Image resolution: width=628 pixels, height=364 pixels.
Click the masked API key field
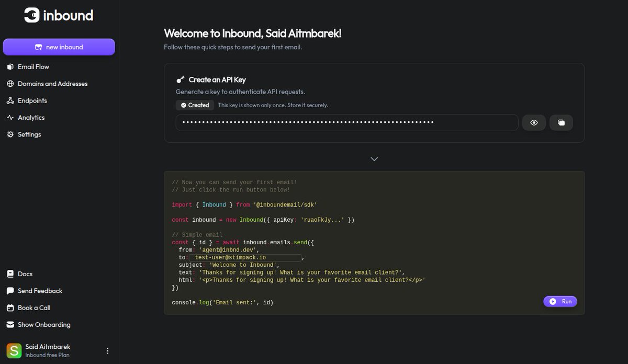click(347, 122)
